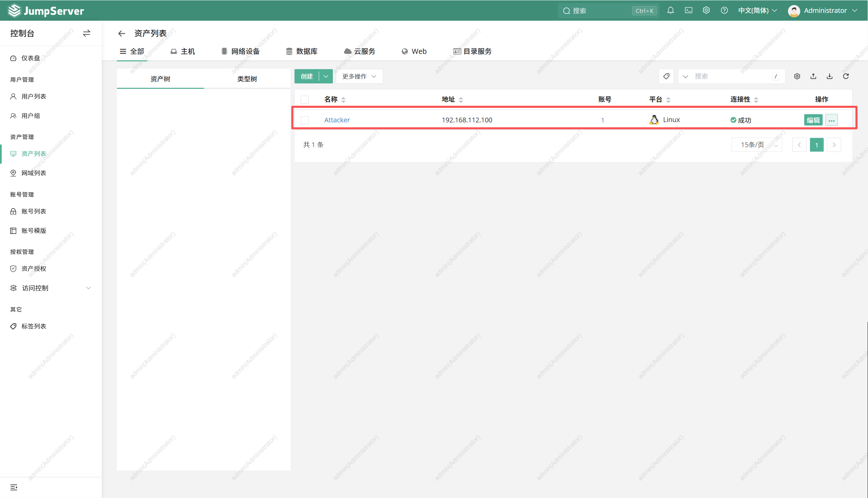Click the notification bell icon

click(670, 11)
